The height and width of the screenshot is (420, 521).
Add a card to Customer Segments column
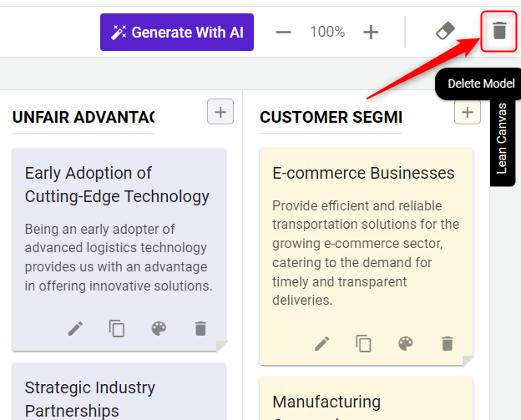click(467, 112)
